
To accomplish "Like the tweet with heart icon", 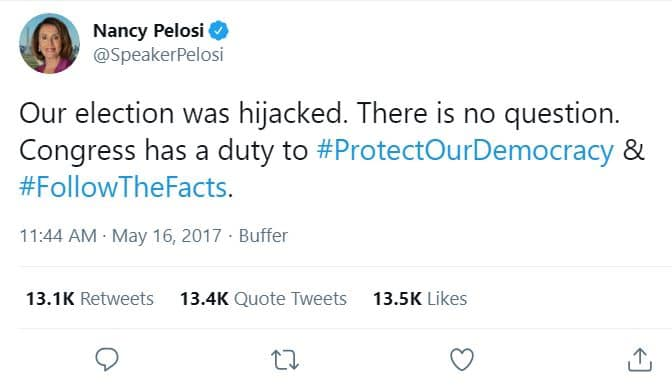I will click(462, 359).
